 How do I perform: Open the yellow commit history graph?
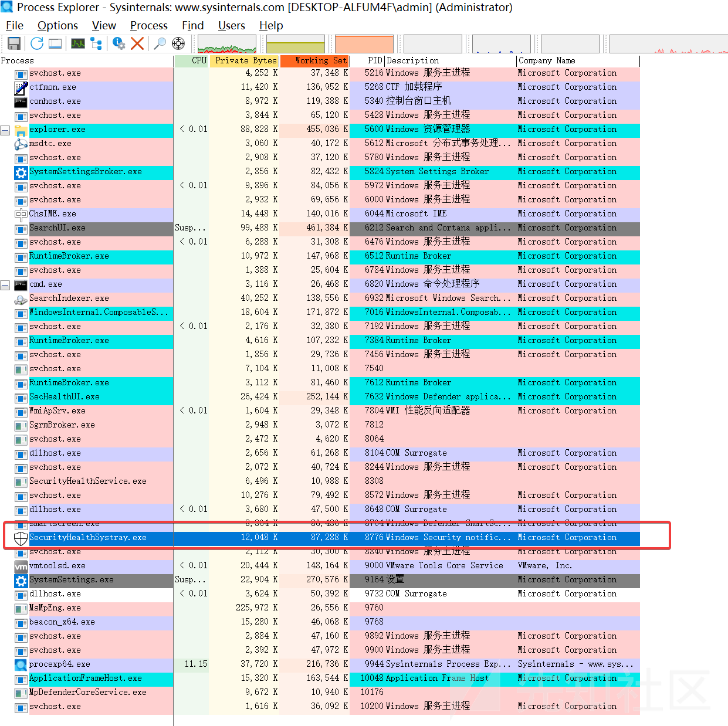pos(296,44)
